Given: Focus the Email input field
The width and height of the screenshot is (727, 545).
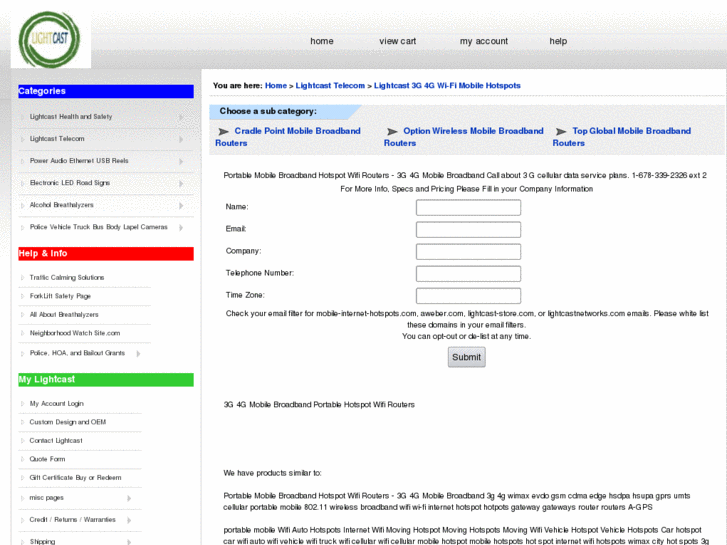Looking at the screenshot, I should coord(468,230).
